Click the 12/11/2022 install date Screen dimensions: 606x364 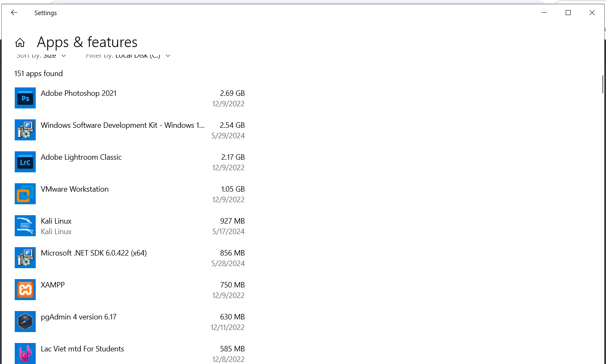228,327
